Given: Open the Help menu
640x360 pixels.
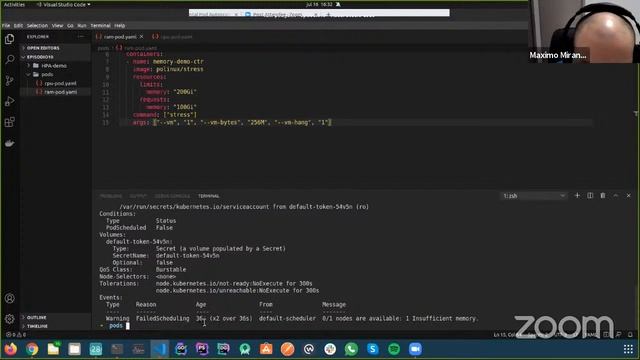Looking at the screenshot, I should [120, 25].
